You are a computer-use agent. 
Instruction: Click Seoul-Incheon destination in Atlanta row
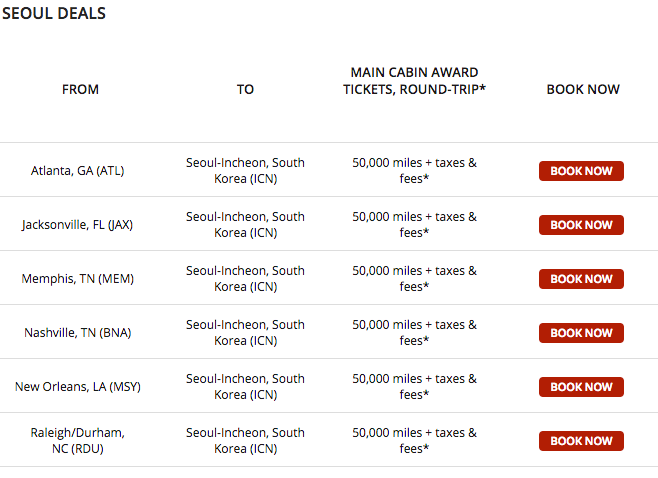pos(245,170)
